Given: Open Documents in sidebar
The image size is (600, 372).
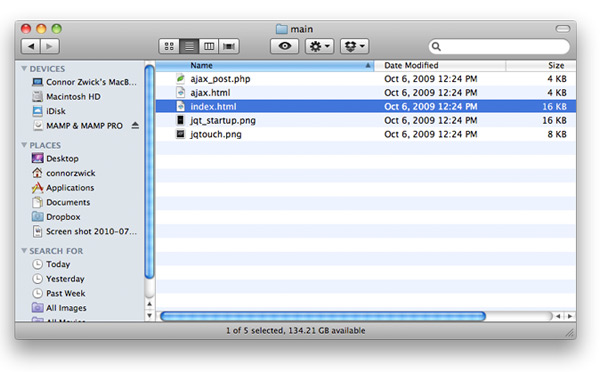Looking at the screenshot, I should [61, 202].
